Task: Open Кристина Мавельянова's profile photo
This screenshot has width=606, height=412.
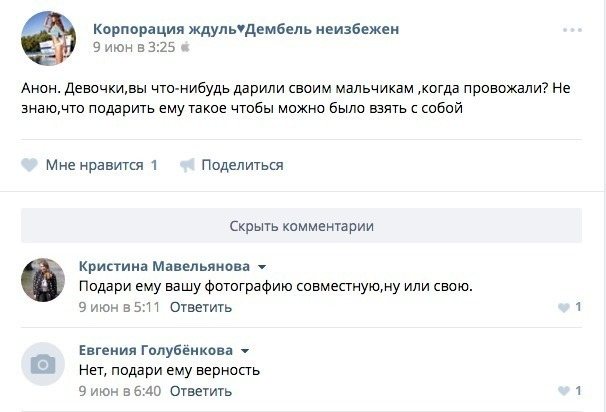Action: pos(43,281)
